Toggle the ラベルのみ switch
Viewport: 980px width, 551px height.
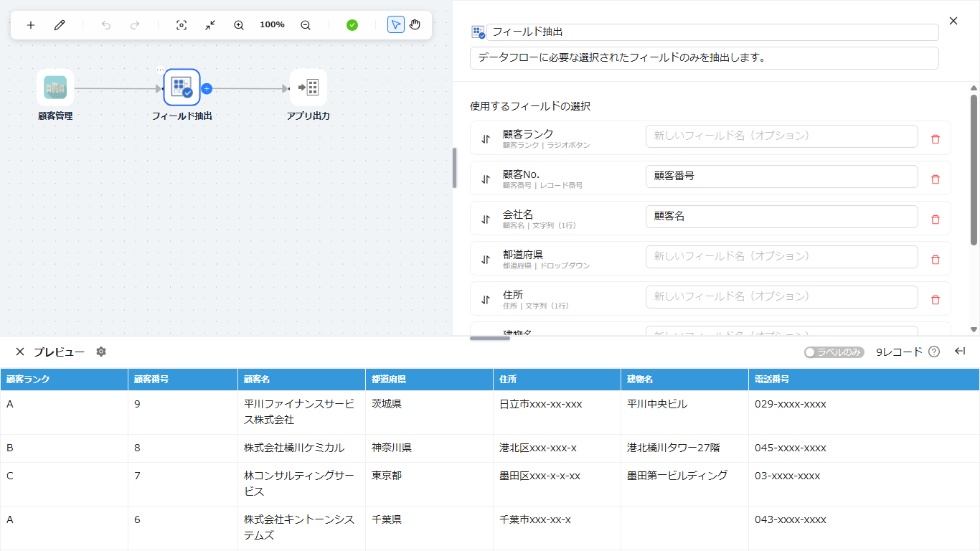834,352
